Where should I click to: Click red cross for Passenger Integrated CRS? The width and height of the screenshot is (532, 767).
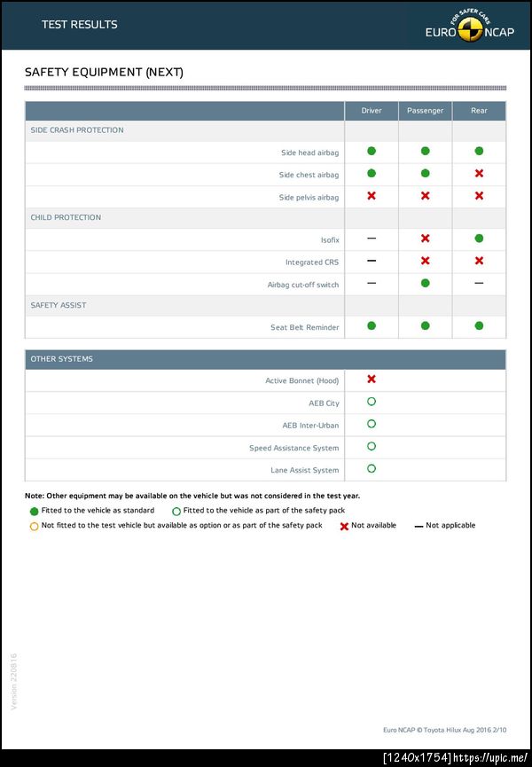pos(426,261)
